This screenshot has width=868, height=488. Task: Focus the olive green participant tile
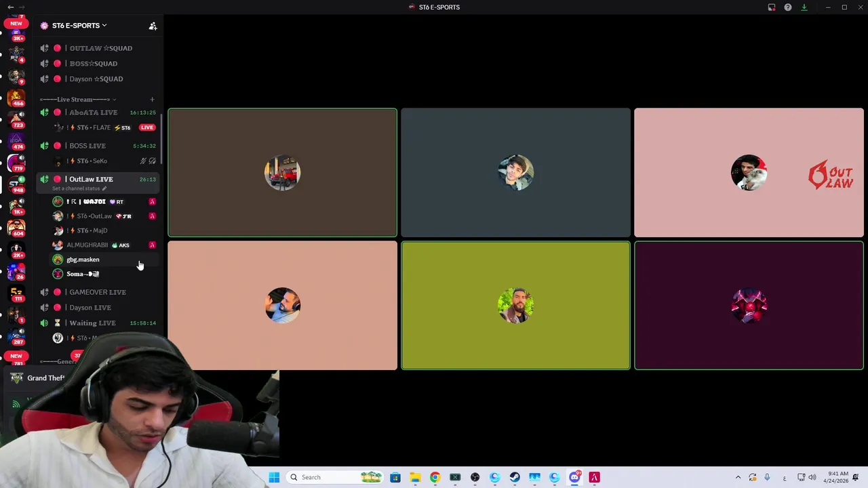coord(515,306)
